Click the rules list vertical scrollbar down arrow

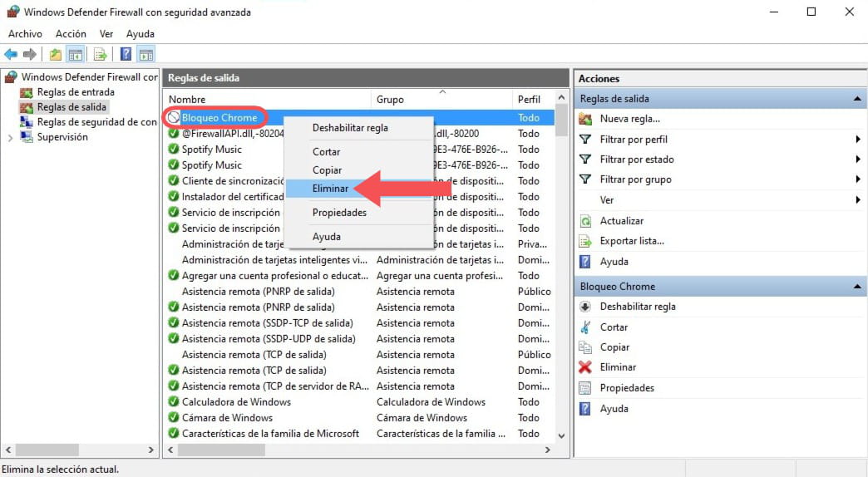[x=561, y=435]
